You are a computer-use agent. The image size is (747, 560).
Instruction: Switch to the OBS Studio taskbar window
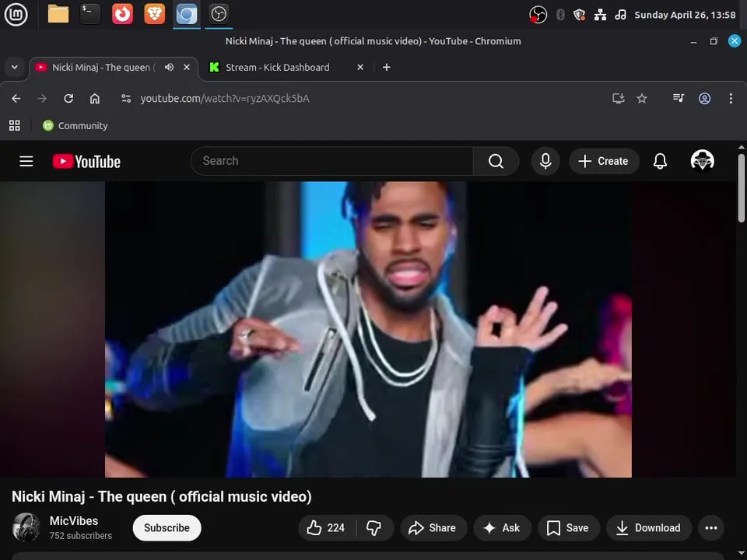click(219, 14)
